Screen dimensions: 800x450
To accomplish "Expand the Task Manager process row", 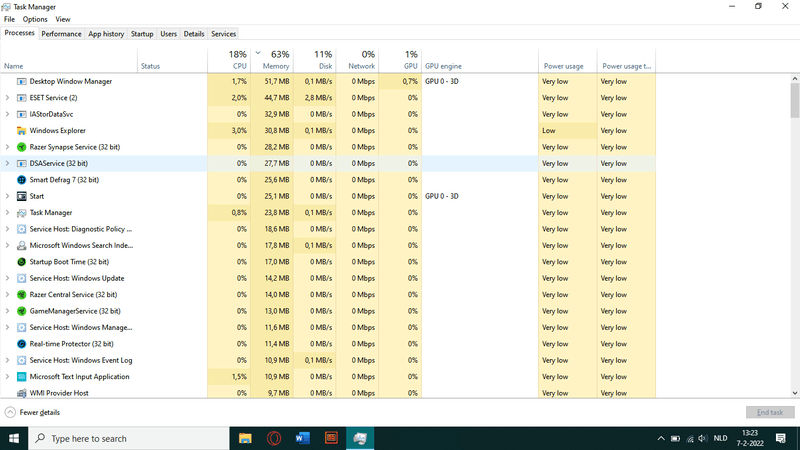I will point(7,212).
